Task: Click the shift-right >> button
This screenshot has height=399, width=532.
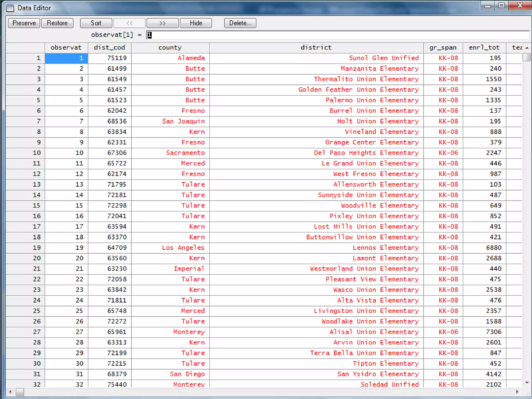Action: click(x=162, y=23)
